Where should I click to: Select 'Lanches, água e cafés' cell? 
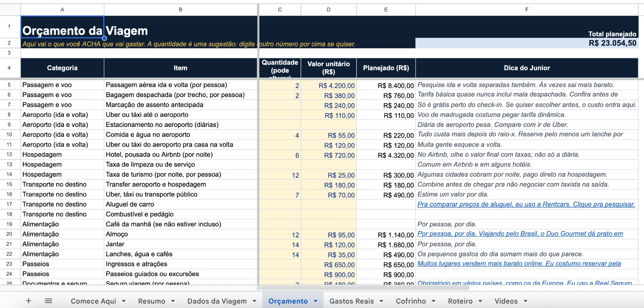click(x=180, y=254)
